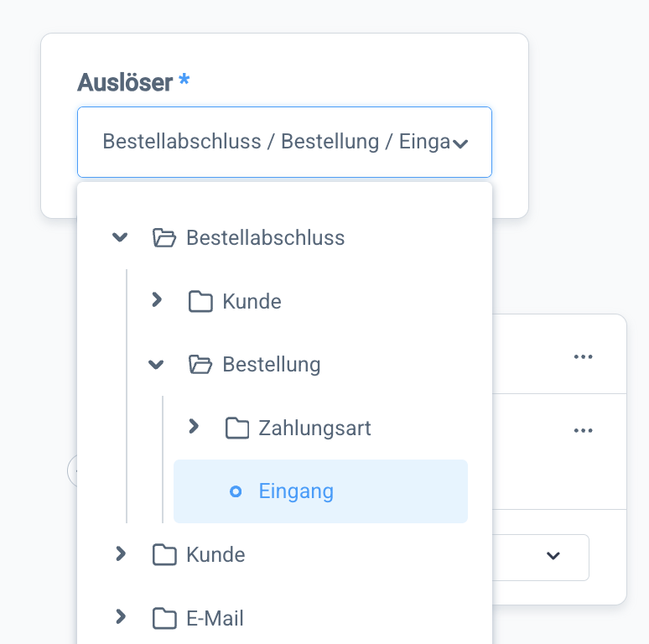Collapse the Bestellung node chevron

pos(156,365)
